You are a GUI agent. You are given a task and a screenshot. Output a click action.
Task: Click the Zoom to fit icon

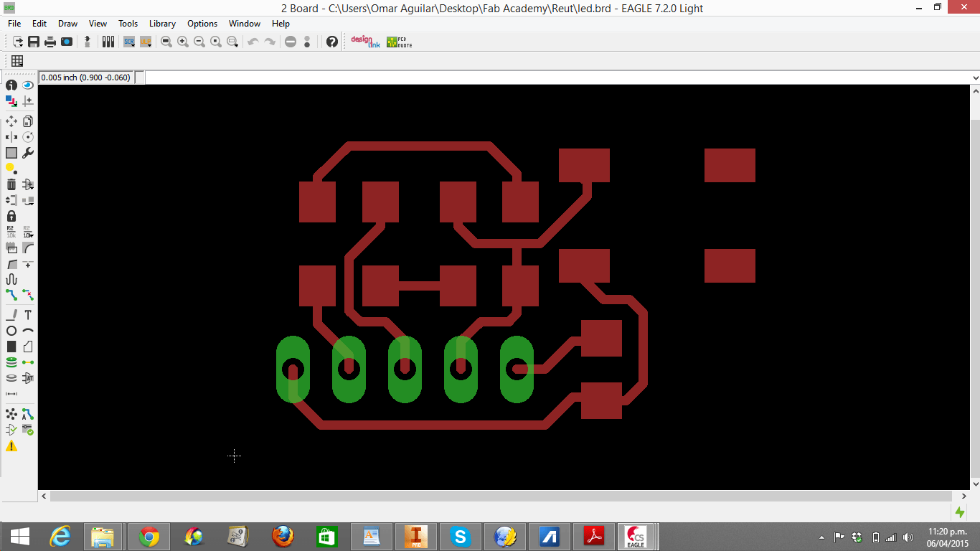point(166,42)
